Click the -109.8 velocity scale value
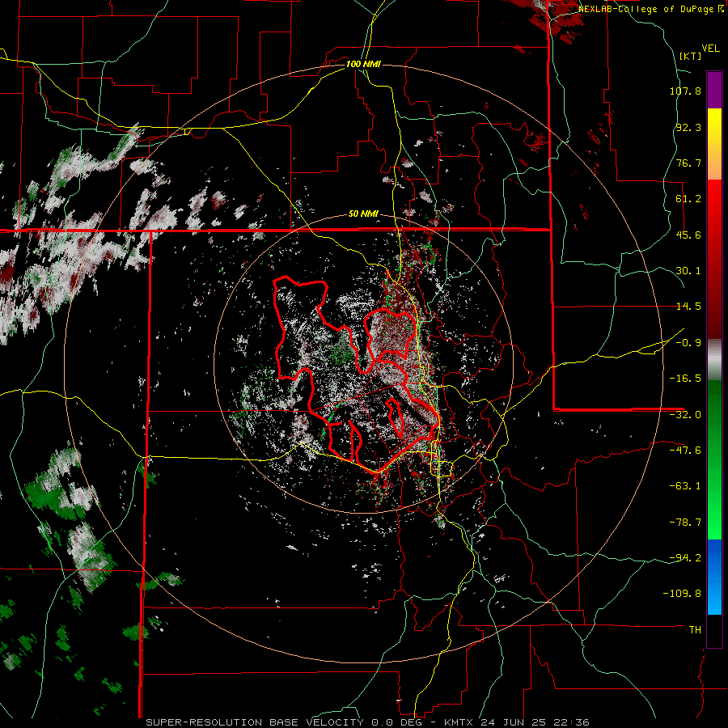 coord(682,594)
